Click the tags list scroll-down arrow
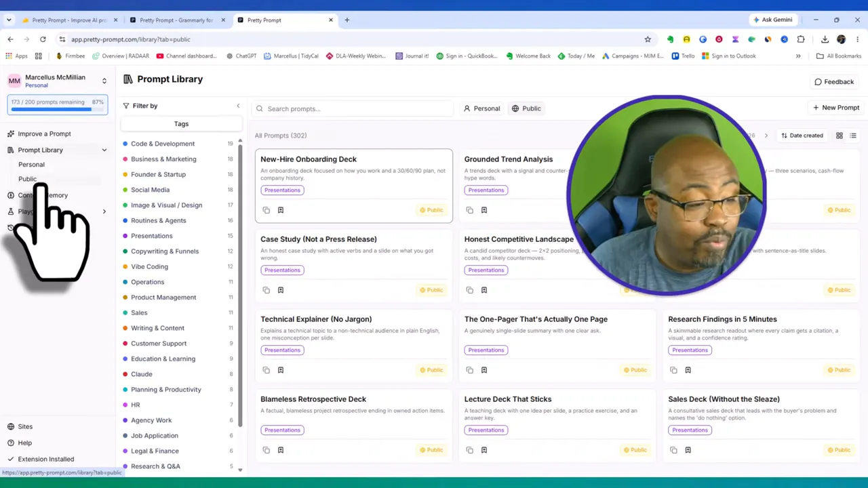The image size is (868, 488). pyautogui.click(x=240, y=470)
